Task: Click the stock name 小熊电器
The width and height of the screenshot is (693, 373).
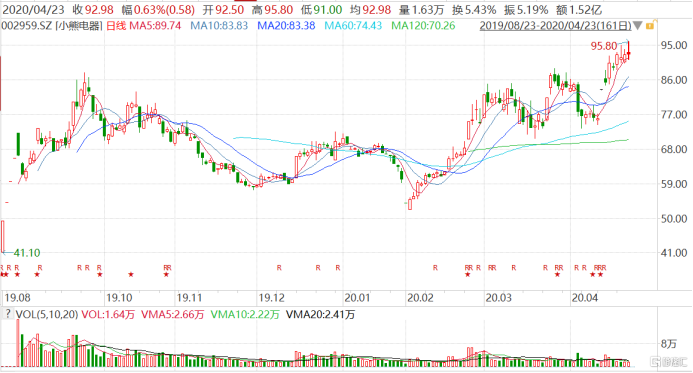Action: (x=79, y=26)
